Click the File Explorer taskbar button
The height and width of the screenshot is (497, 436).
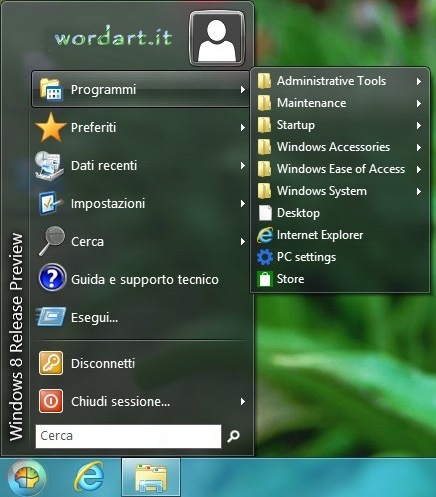[151, 477]
